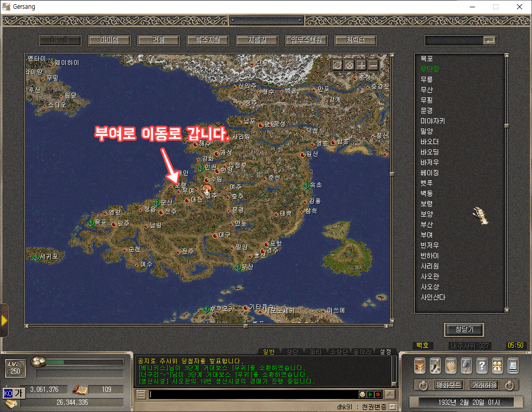Image resolution: width=532 pixels, height=412 pixels.
Task: Zoom in the map with plus icon
Action: pyautogui.click(x=361, y=65)
